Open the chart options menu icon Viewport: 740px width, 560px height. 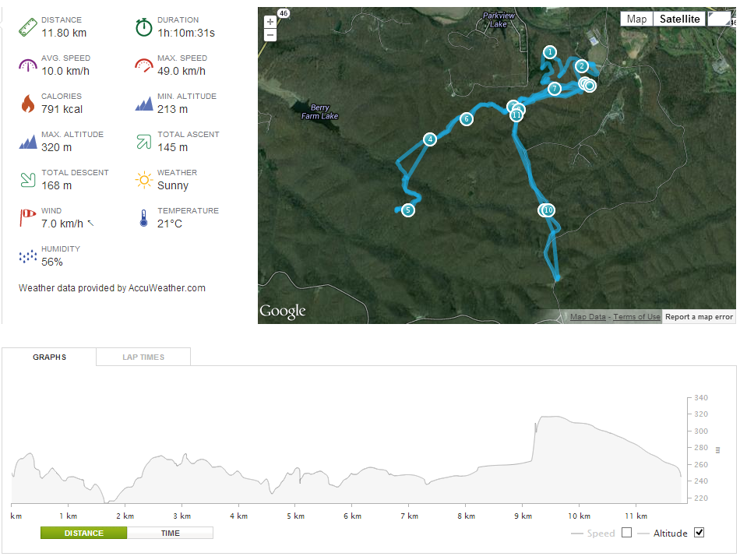pyautogui.click(x=718, y=450)
